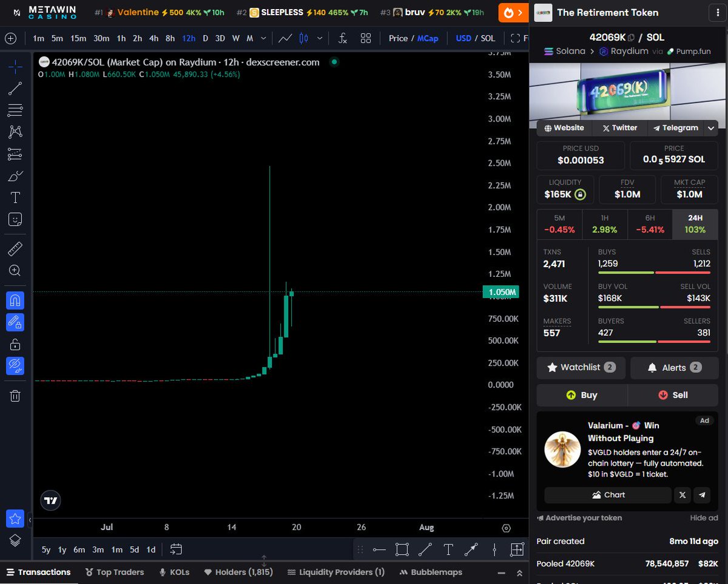The height and width of the screenshot is (584, 728).
Task: Select the ruler measure tool
Action: coord(15,249)
